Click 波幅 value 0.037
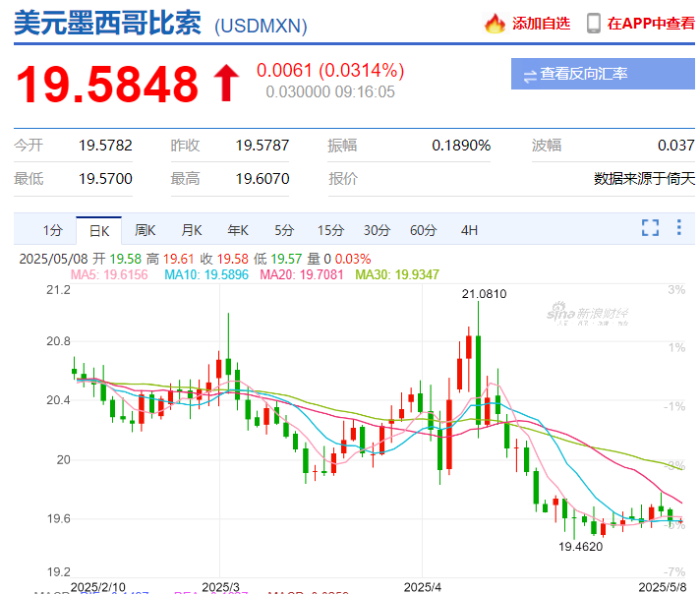 pyautogui.click(x=675, y=146)
